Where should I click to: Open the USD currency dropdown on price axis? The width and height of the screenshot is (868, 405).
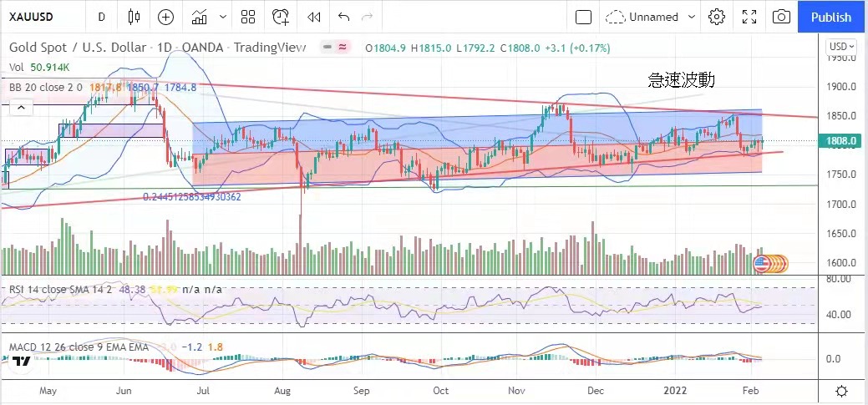coord(841,47)
